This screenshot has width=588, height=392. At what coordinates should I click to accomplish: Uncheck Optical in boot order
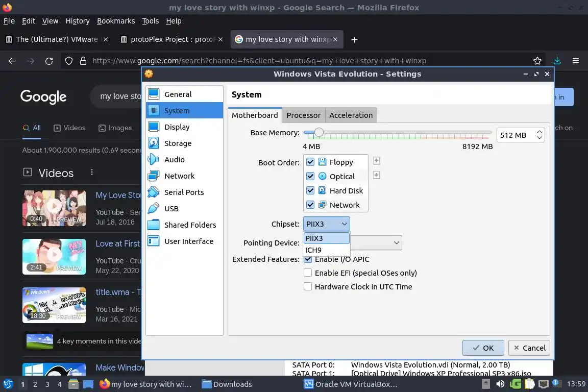[310, 176]
